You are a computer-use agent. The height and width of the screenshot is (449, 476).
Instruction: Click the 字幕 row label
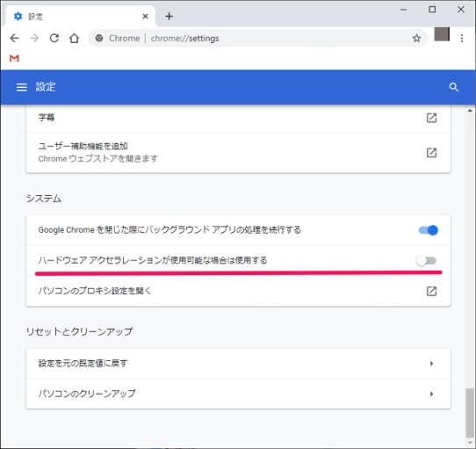click(x=47, y=118)
